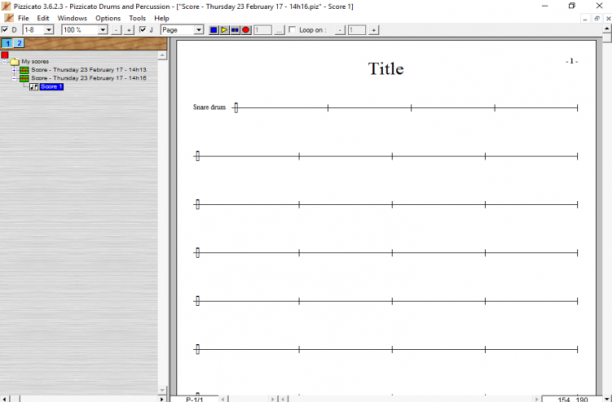This screenshot has width=612, height=402.
Task: Click the Snare drum staff label
Action: (x=210, y=107)
